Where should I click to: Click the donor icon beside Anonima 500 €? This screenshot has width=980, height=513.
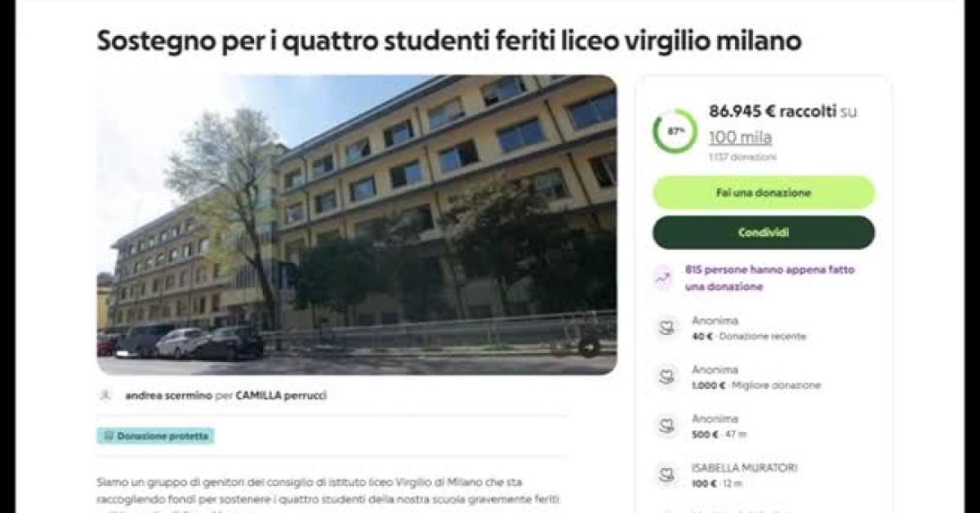[667, 426]
